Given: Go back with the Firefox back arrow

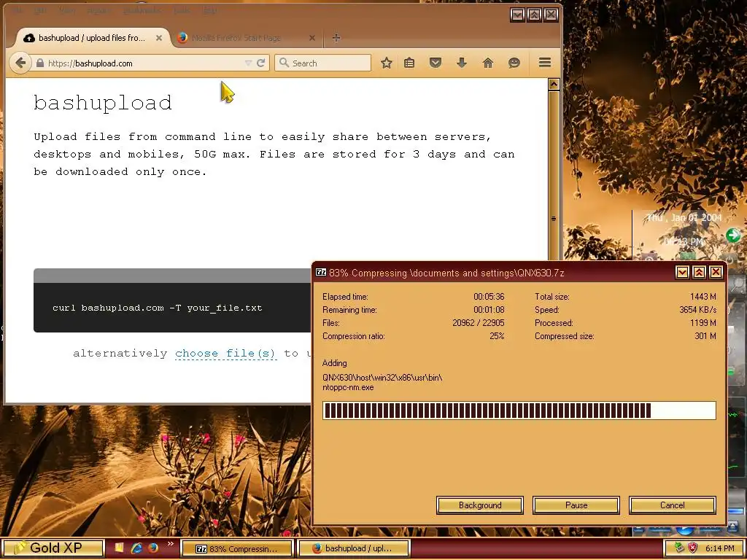Looking at the screenshot, I should (20, 63).
